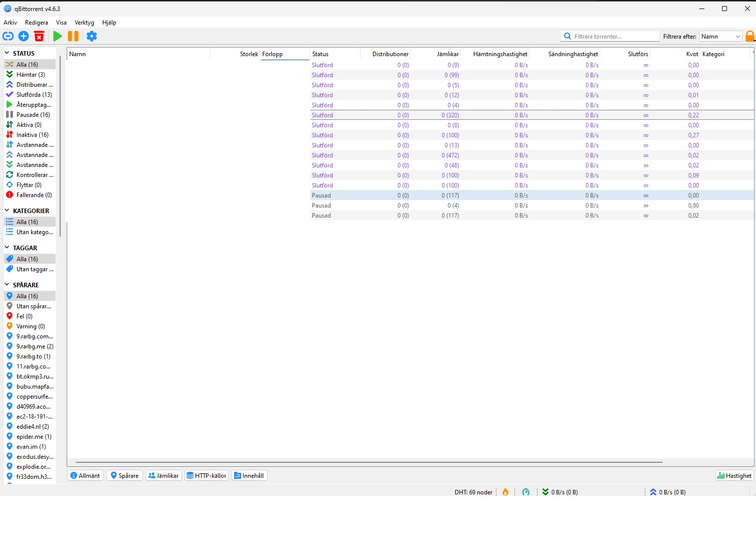
Task: Open the add torrent link tool
Action: click(x=8, y=36)
